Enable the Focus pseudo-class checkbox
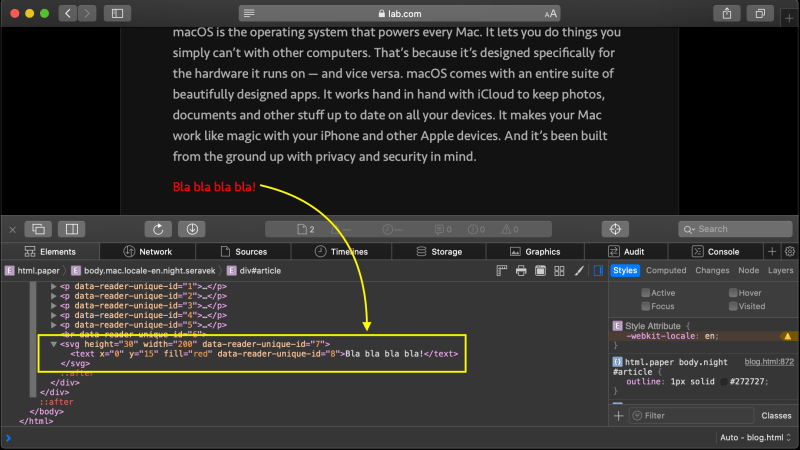800x450 pixels. click(x=645, y=306)
